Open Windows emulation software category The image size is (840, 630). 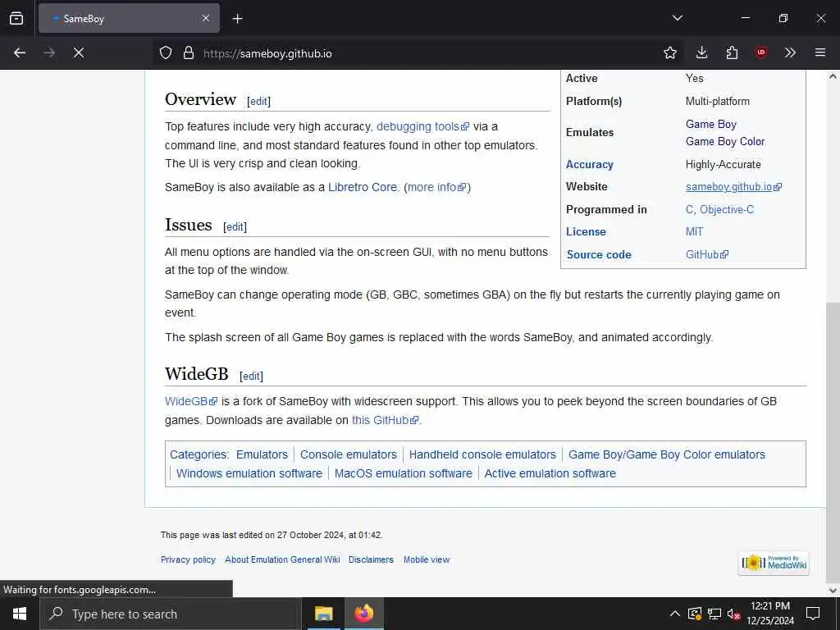tap(249, 473)
